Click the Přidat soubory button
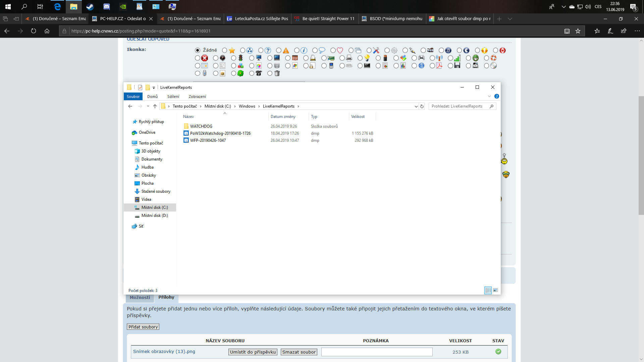This screenshot has height=362, width=644. [x=143, y=327]
